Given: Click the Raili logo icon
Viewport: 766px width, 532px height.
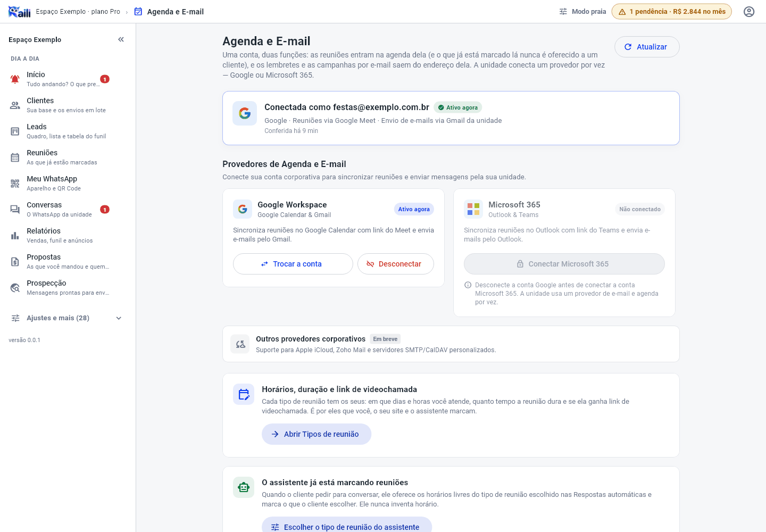Looking at the screenshot, I should click(20, 12).
